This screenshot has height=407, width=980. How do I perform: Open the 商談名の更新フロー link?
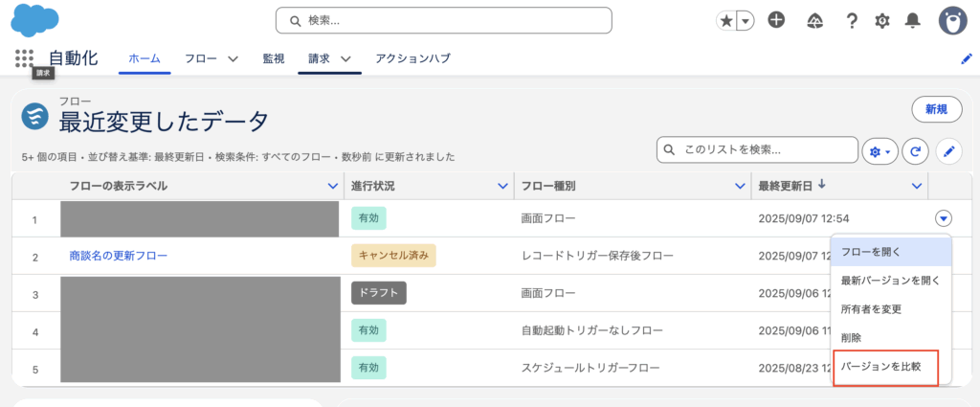point(119,256)
